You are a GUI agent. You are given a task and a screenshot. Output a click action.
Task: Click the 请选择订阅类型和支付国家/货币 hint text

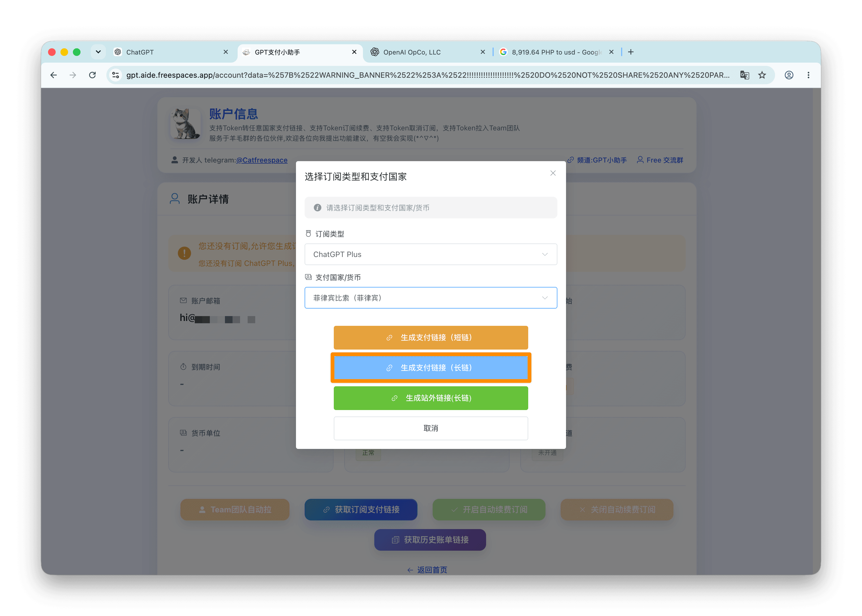(x=378, y=208)
